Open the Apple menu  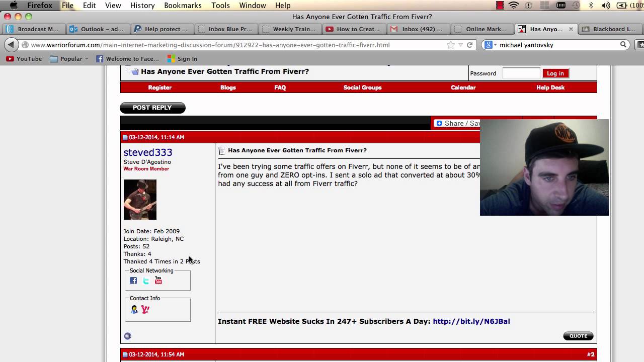14,6
